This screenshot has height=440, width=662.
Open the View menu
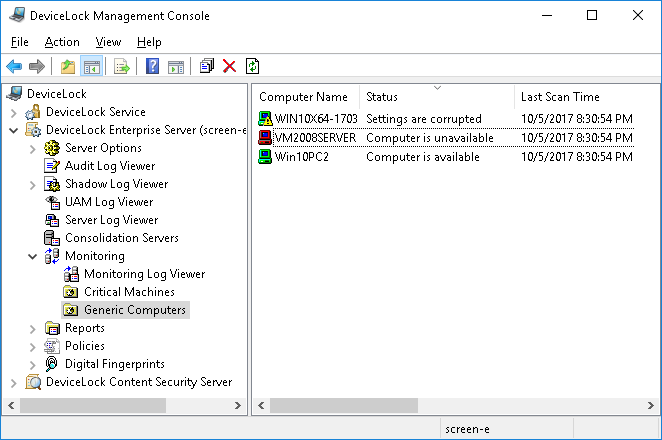click(x=108, y=42)
